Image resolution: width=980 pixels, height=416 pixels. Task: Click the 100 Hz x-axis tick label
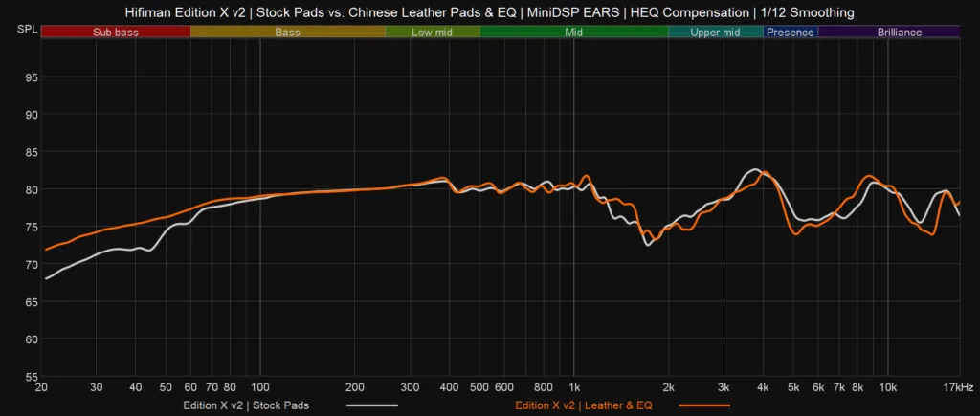coord(260,388)
